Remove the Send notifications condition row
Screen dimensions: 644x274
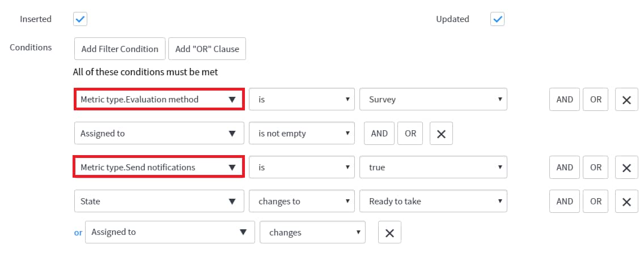click(x=626, y=168)
